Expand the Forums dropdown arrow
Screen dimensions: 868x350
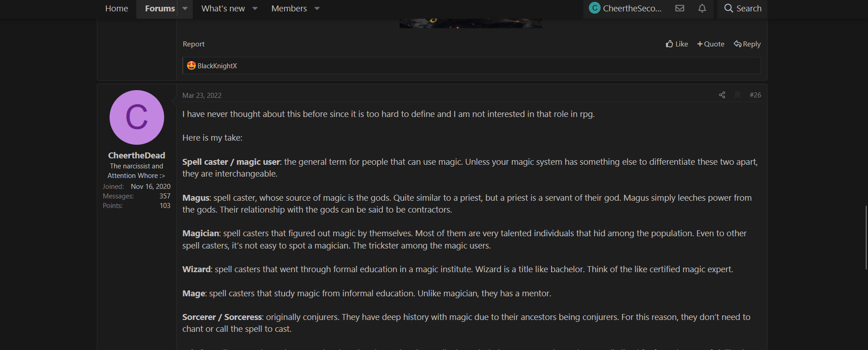(x=185, y=9)
